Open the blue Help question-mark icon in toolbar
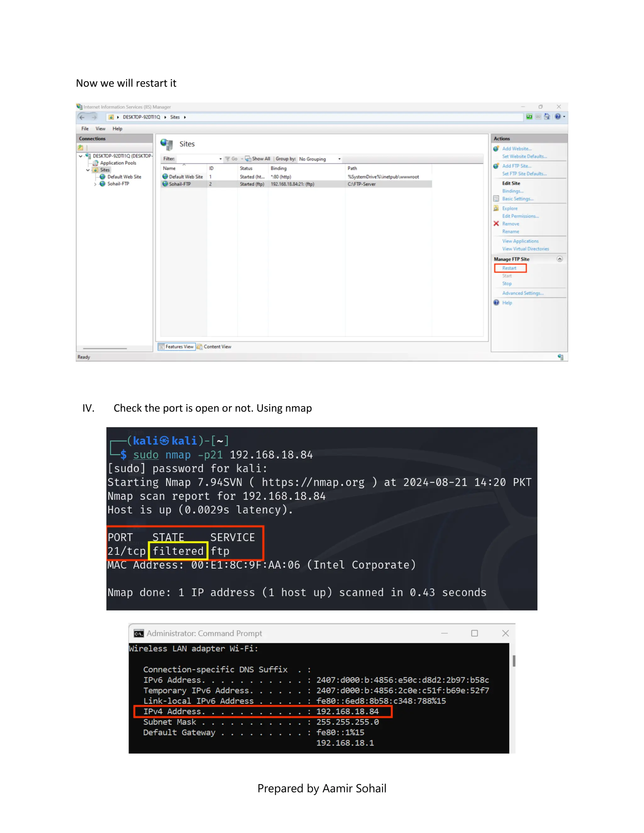 558,117
